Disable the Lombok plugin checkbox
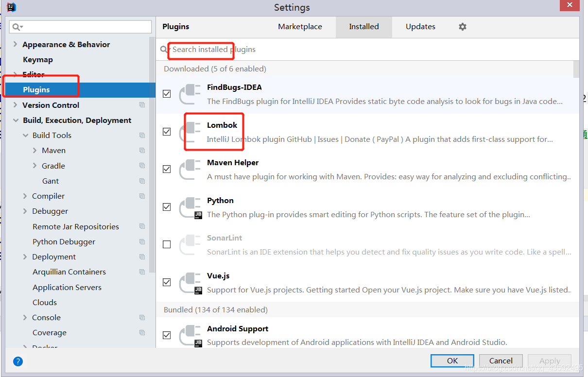This screenshot has width=588, height=377. 167,132
